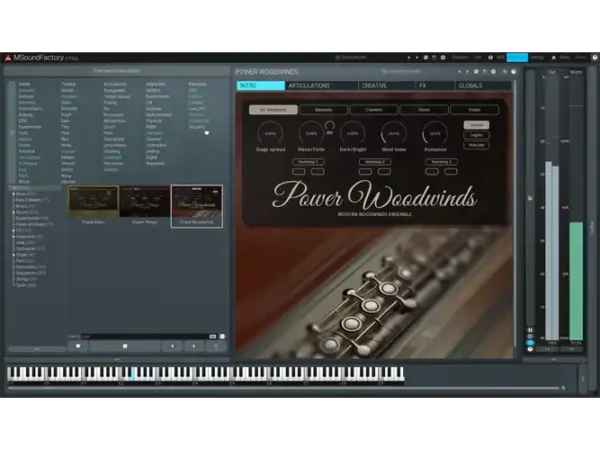600x450 pixels.
Task: Collapse the category tree bottom handle
Action: 37,349
